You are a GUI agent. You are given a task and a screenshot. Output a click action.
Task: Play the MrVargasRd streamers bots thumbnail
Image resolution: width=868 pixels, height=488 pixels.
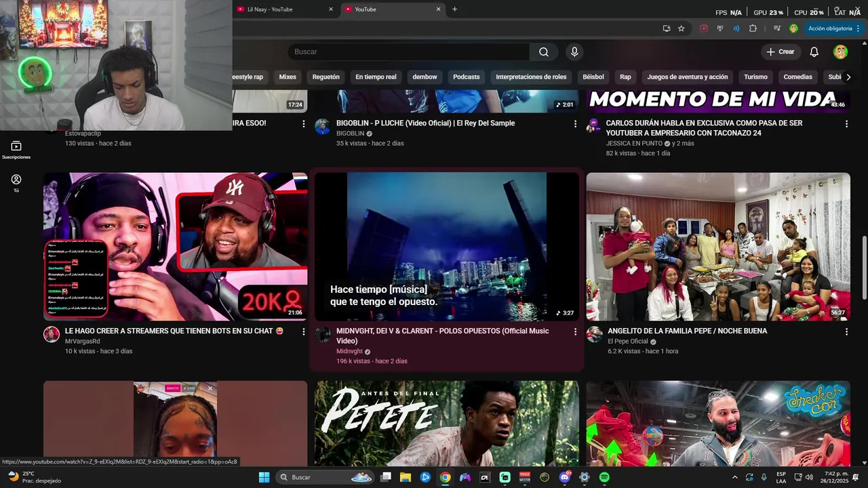coord(175,247)
